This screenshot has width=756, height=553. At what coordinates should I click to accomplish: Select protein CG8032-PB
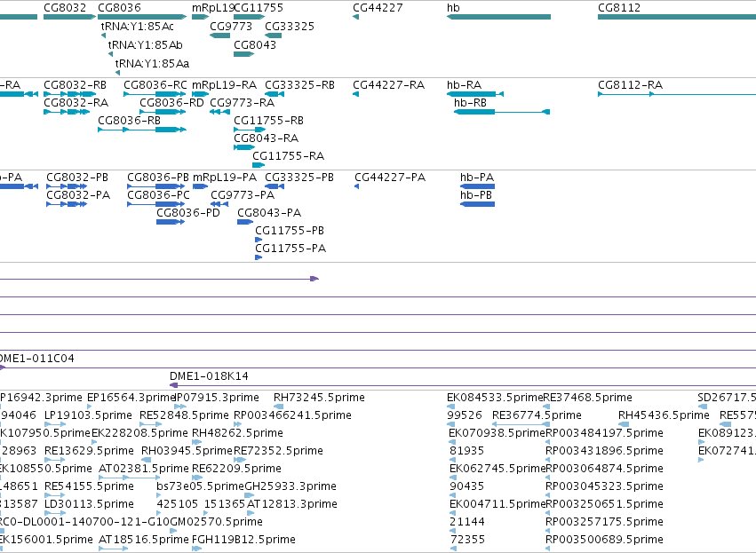[67, 186]
